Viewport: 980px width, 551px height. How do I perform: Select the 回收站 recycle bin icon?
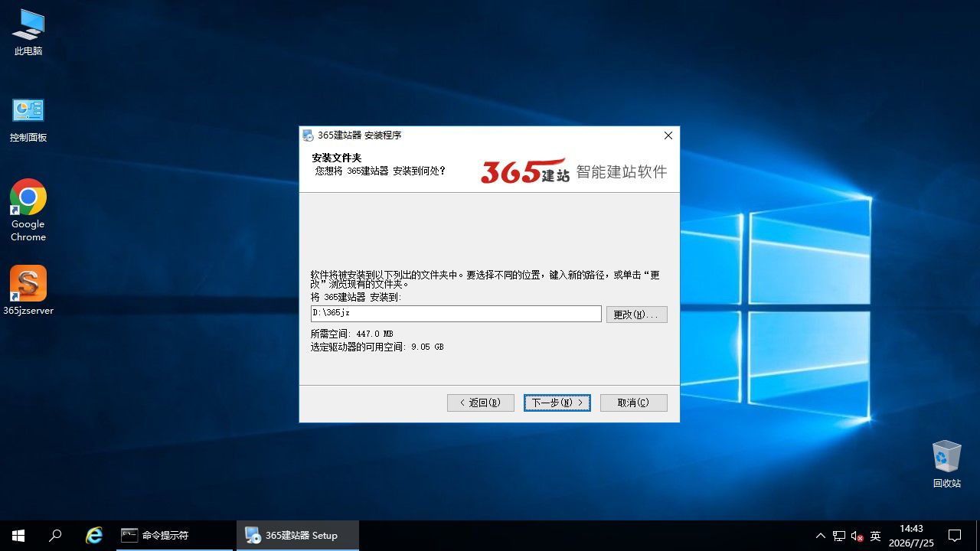946,464
